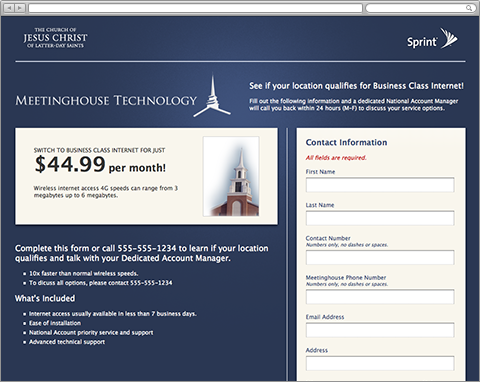Click the Meetinghouse Technology title text

click(106, 101)
